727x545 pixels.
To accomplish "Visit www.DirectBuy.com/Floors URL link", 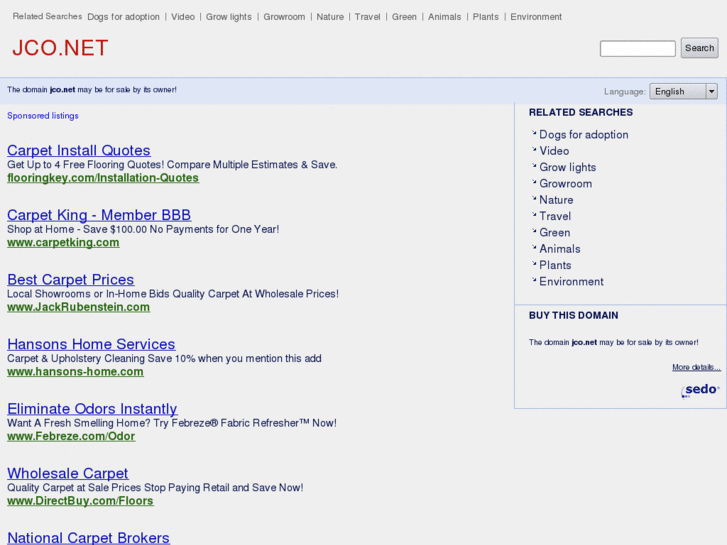I will point(80,501).
